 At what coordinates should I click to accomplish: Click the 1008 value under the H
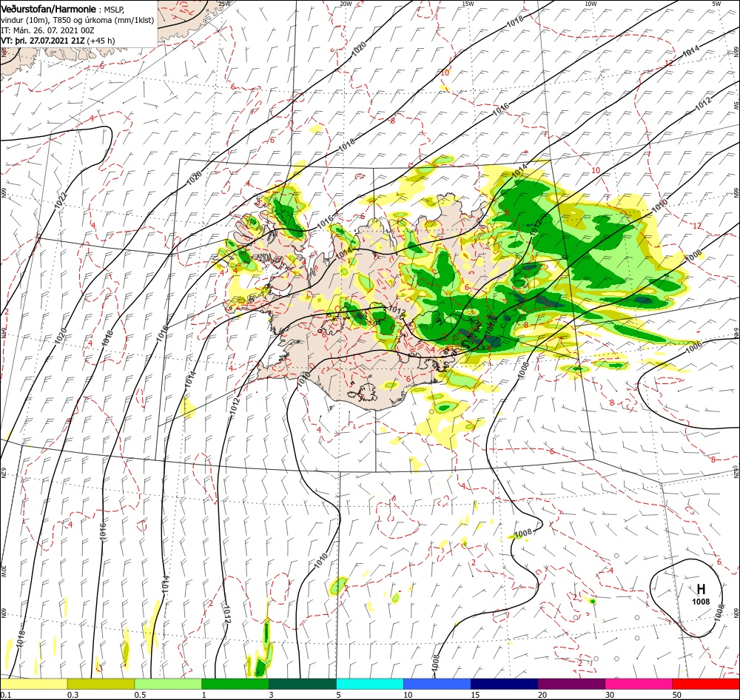tap(701, 602)
